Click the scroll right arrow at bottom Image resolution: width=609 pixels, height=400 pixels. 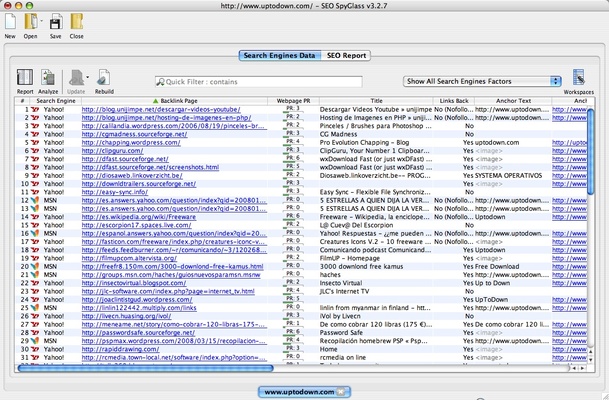coord(582,368)
